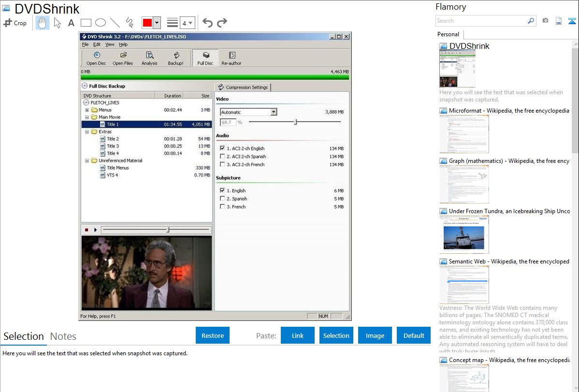Click the 69.7 percent field
The image size is (579, 392).
[228, 122]
